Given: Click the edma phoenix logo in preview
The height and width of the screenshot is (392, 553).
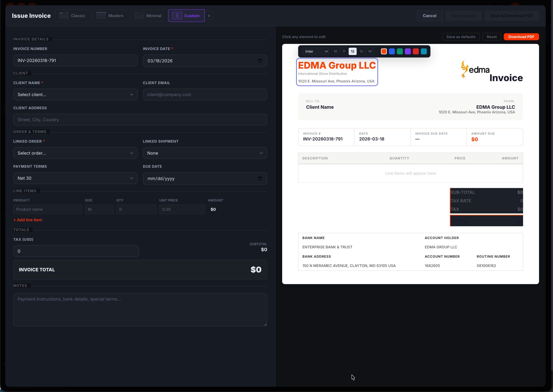Looking at the screenshot, I should (475, 69).
